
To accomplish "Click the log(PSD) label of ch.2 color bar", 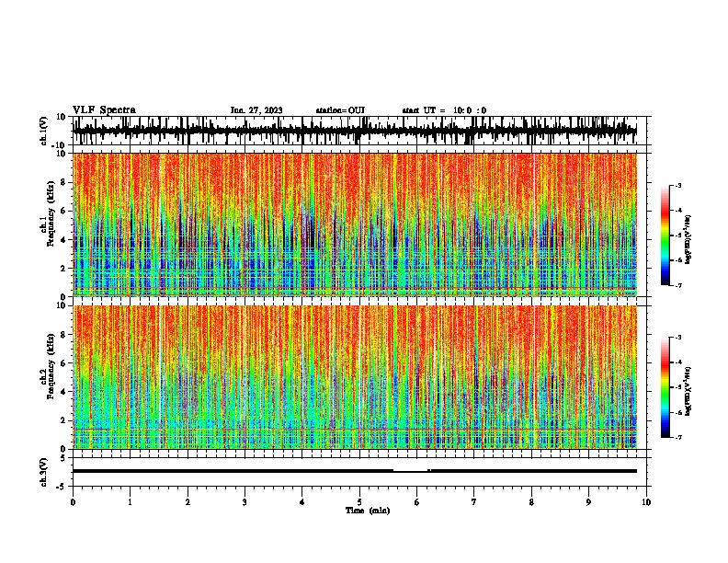I will point(688,391).
